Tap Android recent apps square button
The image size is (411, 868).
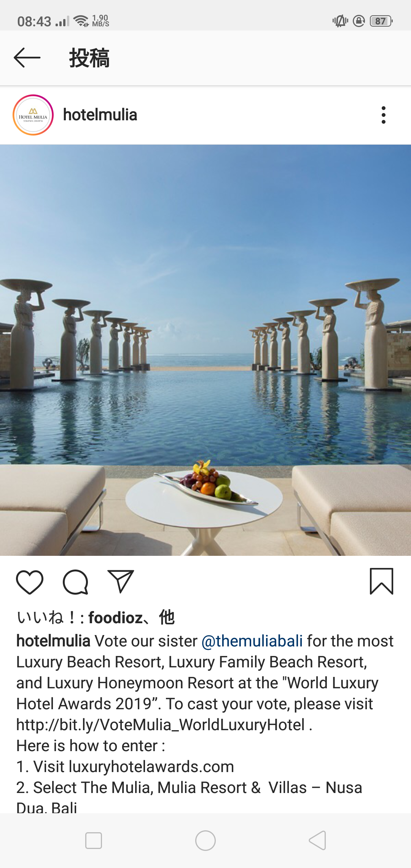coord(94,841)
